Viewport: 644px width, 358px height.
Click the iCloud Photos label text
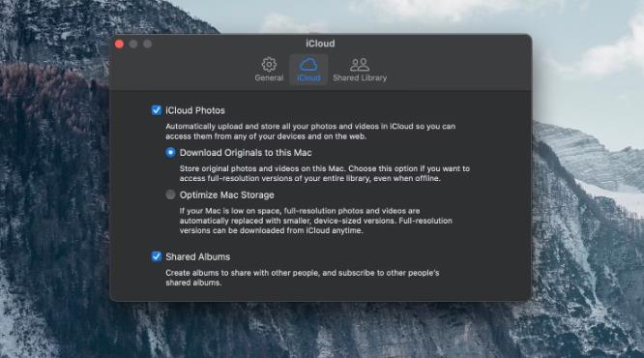195,110
